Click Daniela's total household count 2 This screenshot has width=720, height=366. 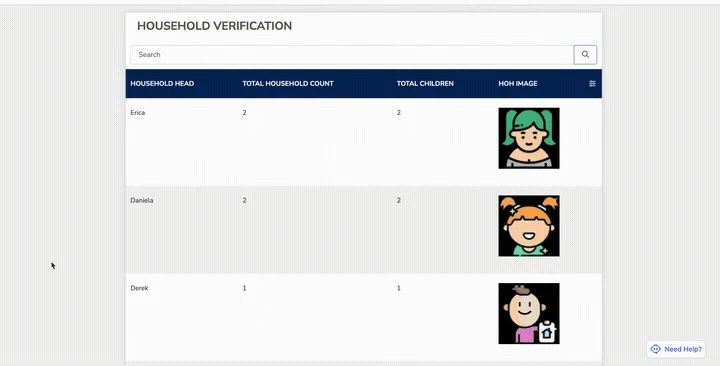pyautogui.click(x=244, y=200)
